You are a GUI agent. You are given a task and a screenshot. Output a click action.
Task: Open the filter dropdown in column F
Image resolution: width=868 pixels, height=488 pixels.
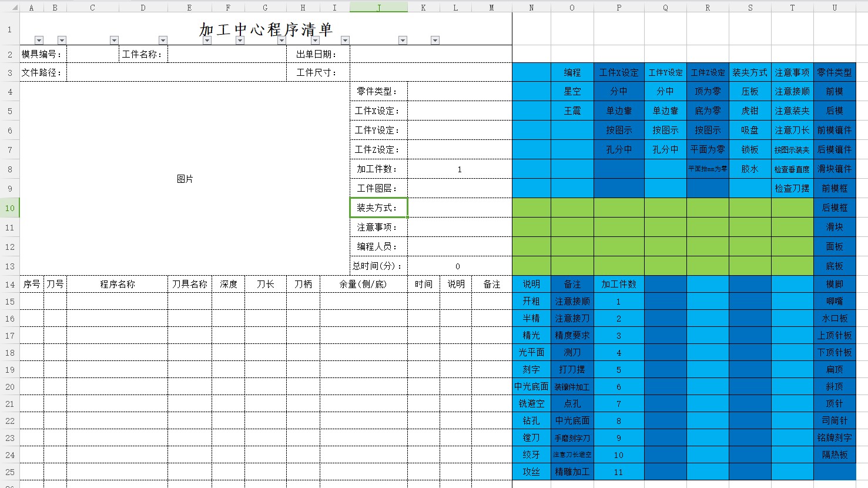(x=240, y=41)
